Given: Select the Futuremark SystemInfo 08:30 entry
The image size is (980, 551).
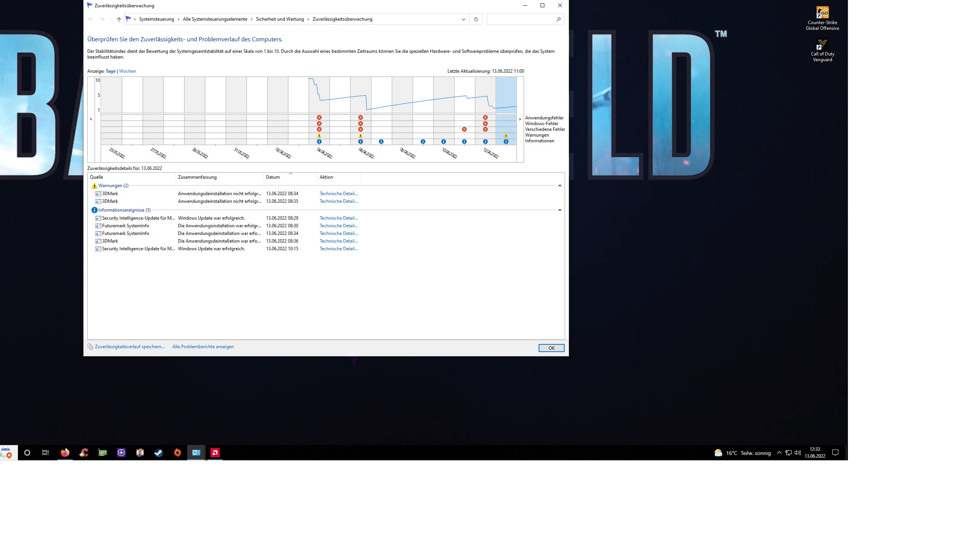Looking at the screenshot, I should click(126, 226).
